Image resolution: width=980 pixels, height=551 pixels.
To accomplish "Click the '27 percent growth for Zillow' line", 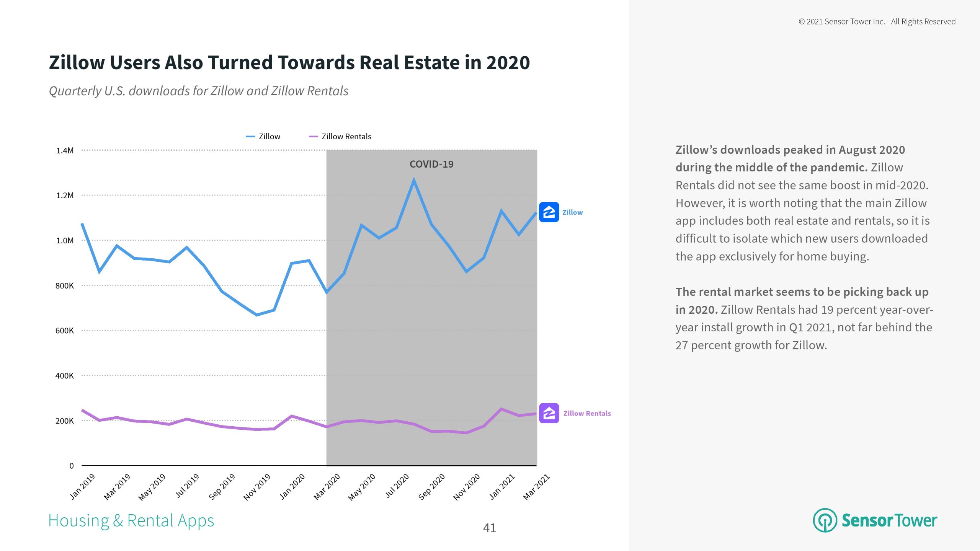I will pos(751,345).
